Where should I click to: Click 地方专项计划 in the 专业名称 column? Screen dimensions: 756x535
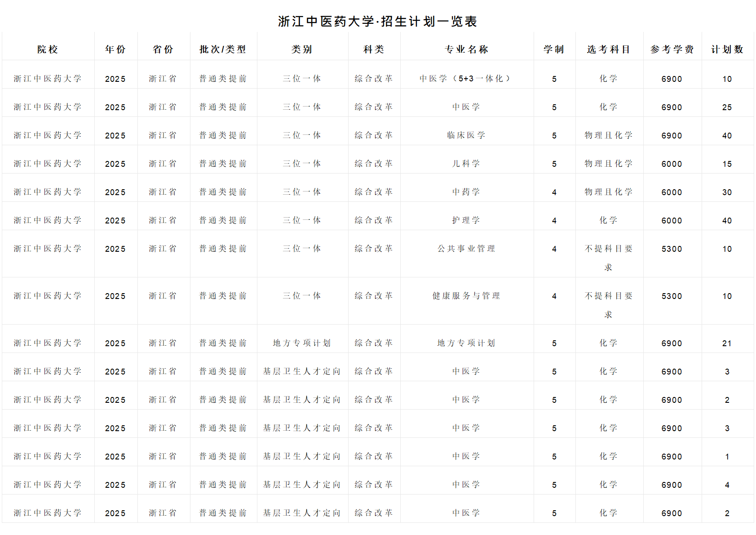tap(466, 343)
